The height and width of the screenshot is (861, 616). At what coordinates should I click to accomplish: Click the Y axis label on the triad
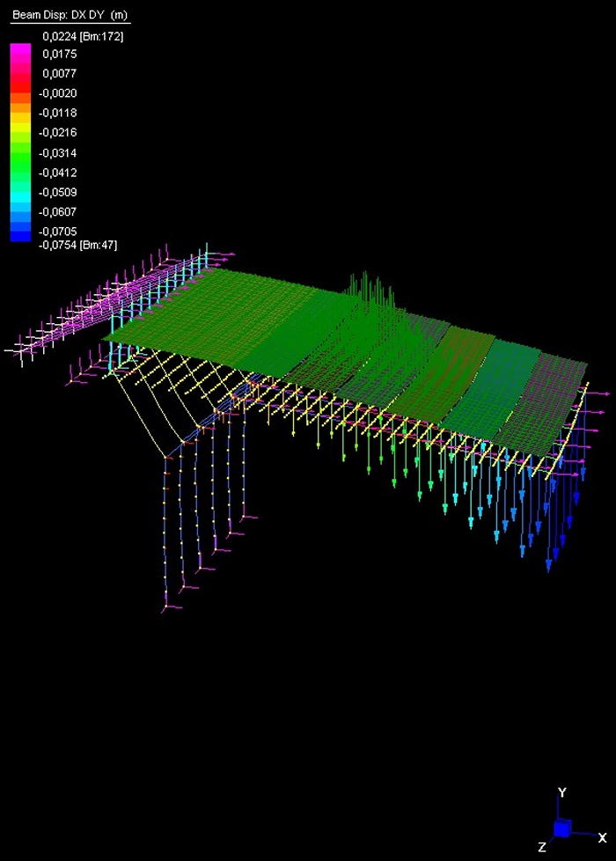pos(561,792)
